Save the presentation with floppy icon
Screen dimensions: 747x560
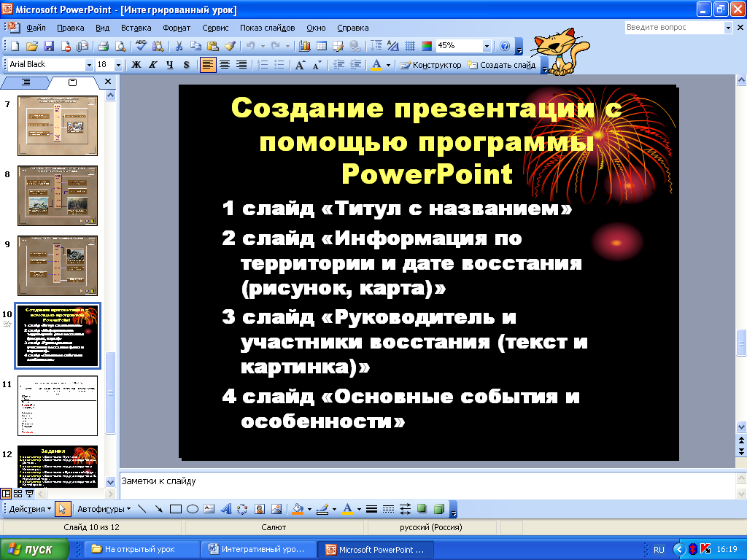[49, 46]
